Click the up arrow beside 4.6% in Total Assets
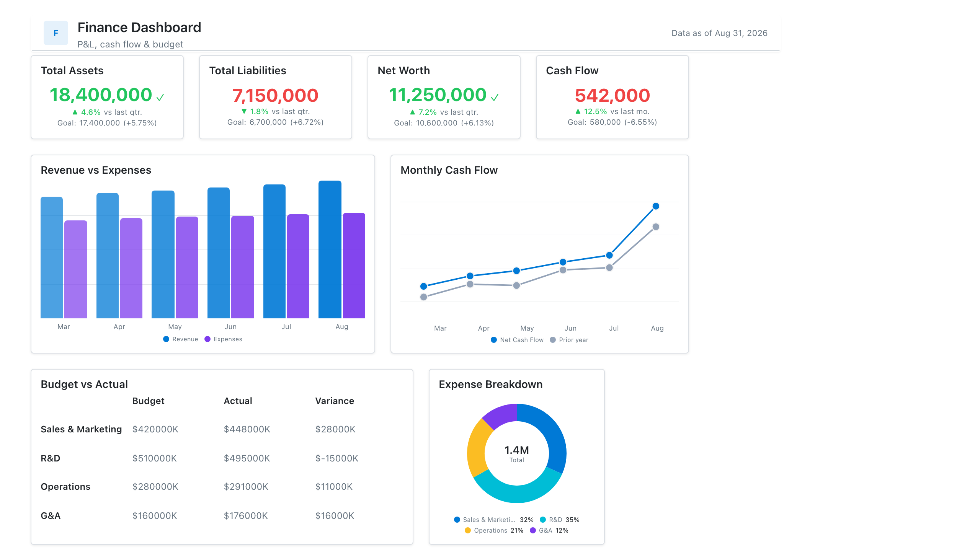The width and height of the screenshot is (980, 551). click(75, 112)
